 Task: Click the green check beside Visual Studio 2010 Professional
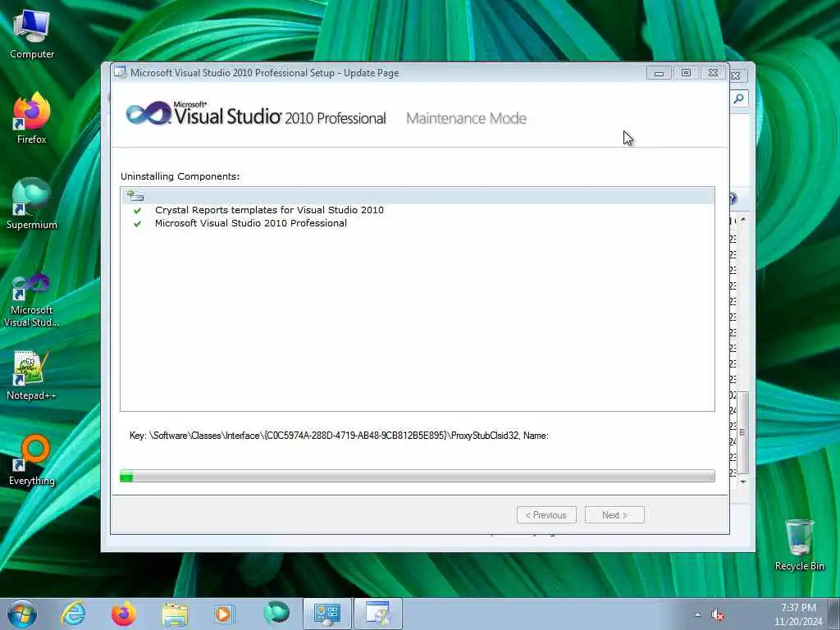pos(138,224)
